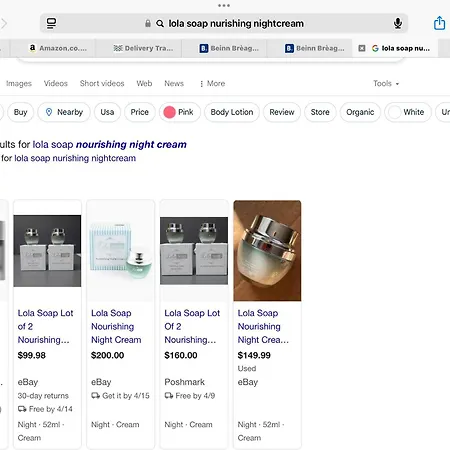450x450 pixels.
Task: Select the White color filter chip
Action: pos(408,112)
